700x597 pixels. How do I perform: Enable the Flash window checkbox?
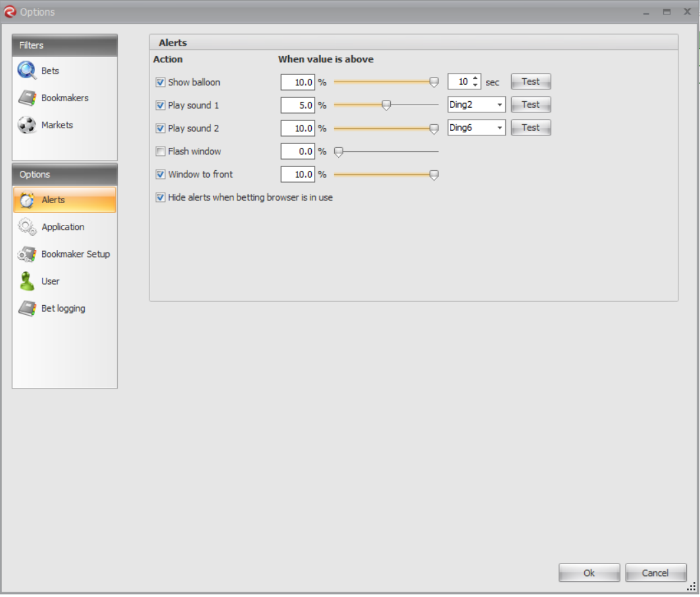pyautogui.click(x=161, y=151)
